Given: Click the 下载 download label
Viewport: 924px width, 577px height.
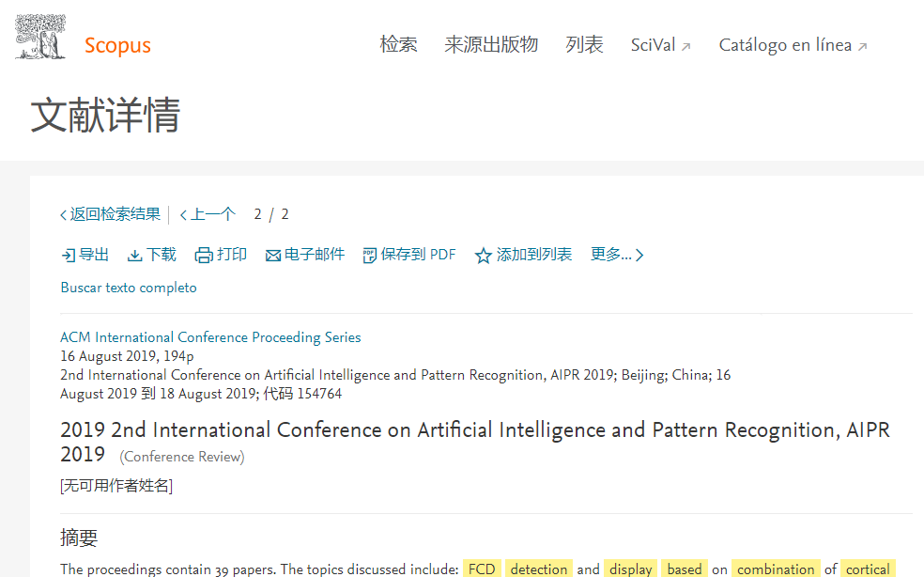Looking at the screenshot, I should point(162,255).
